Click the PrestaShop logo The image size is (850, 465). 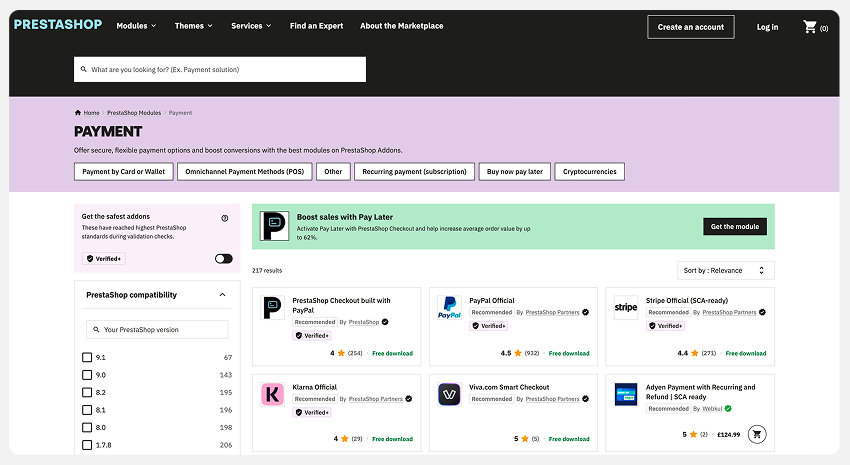pos(58,24)
